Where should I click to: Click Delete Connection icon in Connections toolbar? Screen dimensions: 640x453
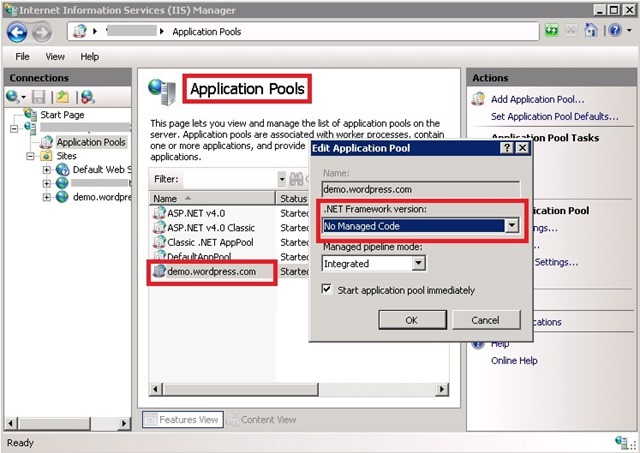88,97
